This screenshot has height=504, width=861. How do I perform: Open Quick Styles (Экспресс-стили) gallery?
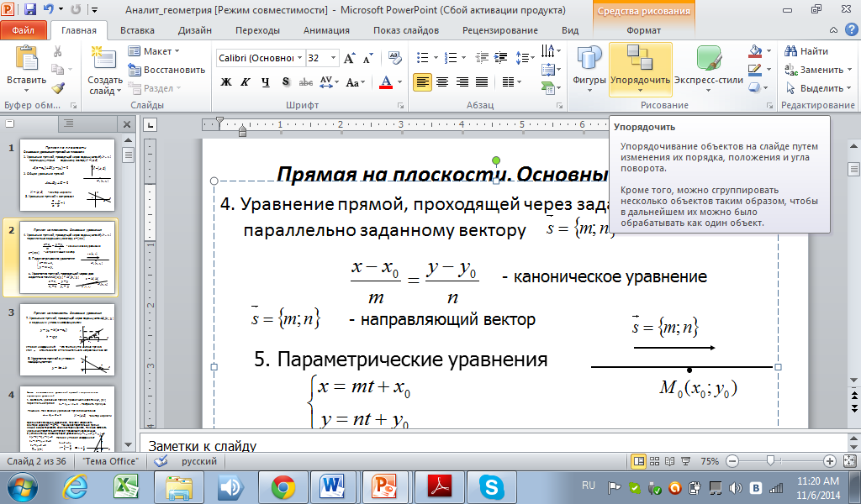pyautogui.click(x=709, y=68)
